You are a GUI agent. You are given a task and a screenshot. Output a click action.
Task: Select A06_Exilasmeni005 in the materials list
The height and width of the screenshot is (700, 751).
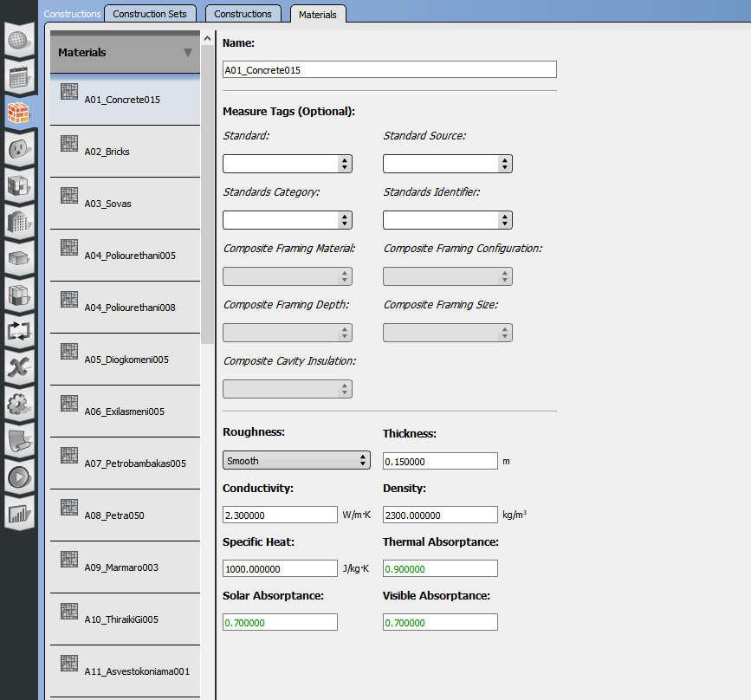(125, 412)
